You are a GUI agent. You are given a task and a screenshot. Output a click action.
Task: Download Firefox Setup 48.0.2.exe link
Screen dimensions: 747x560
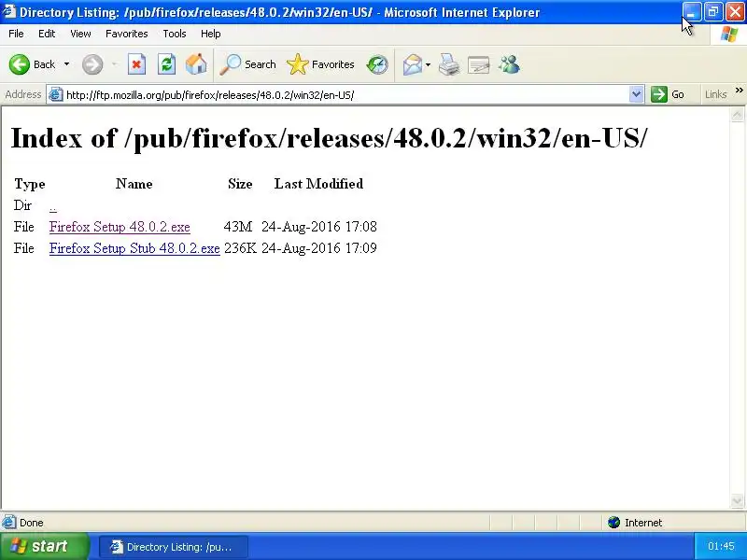pyautogui.click(x=120, y=227)
